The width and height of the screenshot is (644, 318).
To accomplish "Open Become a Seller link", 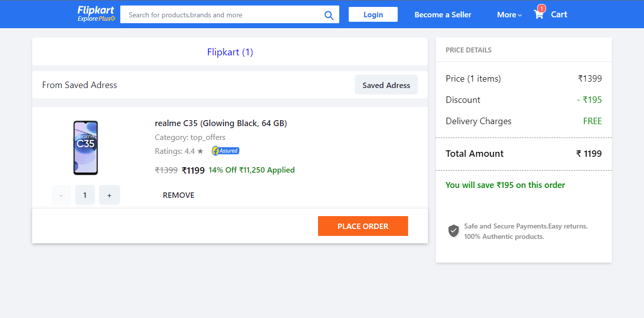I will tap(443, 15).
